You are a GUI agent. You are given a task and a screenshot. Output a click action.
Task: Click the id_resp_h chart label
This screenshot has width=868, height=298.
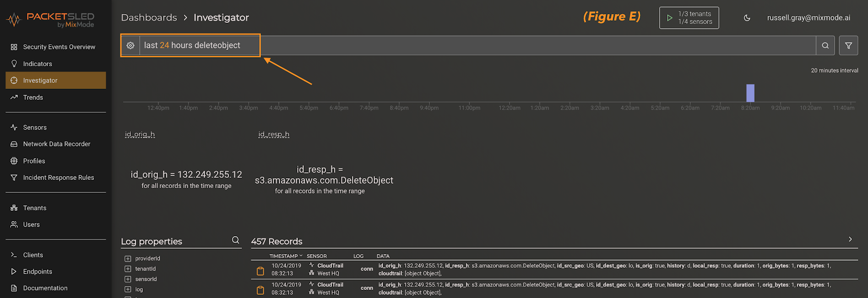pyautogui.click(x=273, y=134)
